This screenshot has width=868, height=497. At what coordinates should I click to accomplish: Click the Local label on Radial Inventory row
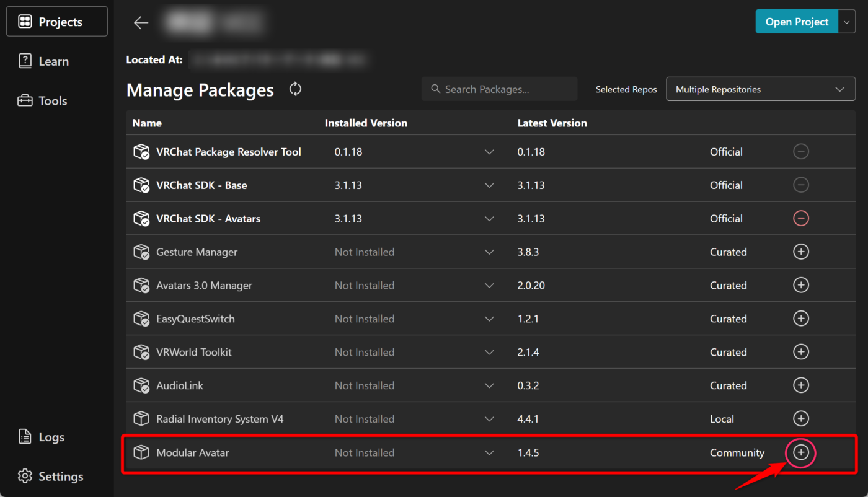(x=722, y=420)
